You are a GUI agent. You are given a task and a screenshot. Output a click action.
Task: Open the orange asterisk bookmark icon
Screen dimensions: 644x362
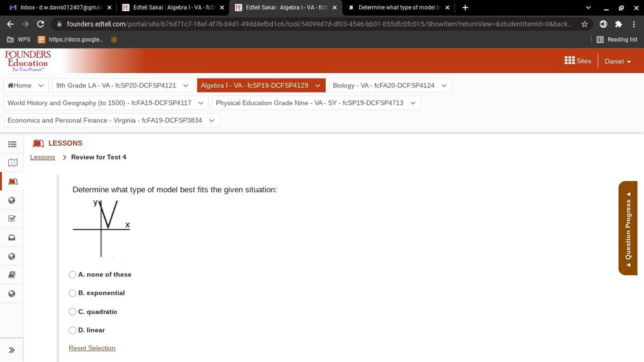(114, 40)
